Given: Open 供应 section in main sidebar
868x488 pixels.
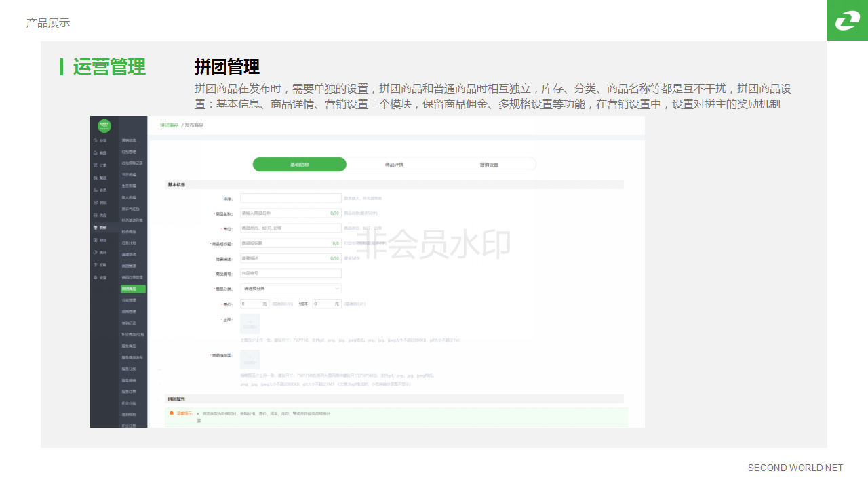Looking at the screenshot, I should [100, 215].
